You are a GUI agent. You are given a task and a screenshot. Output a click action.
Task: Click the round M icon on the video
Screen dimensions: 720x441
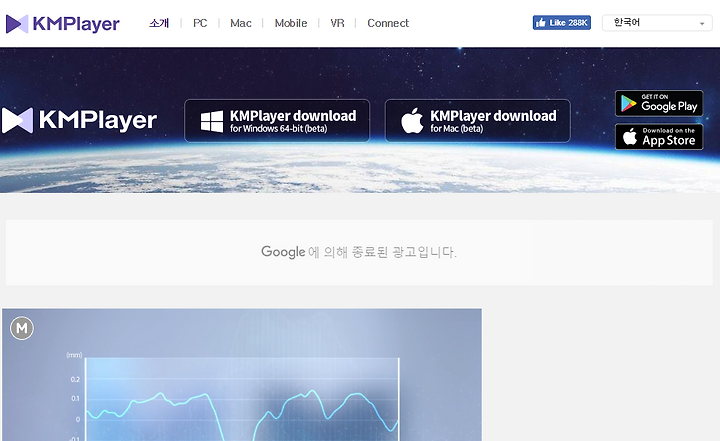(22, 328)
